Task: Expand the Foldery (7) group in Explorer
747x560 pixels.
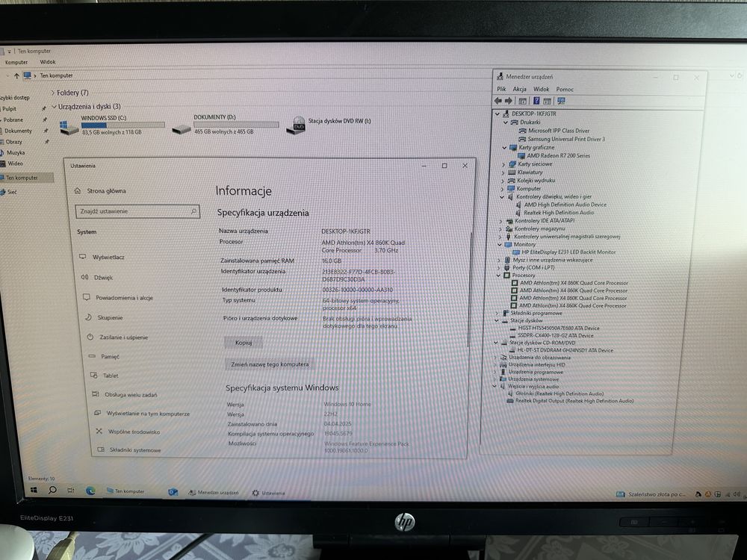Action: click(x=53, y=93)
